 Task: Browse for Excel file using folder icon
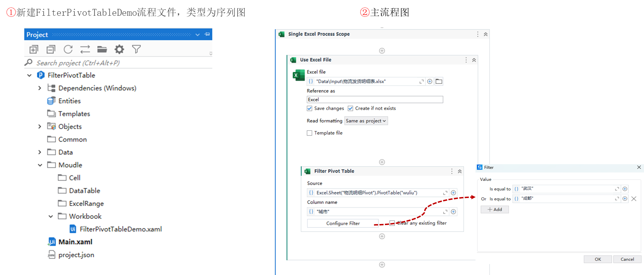[x=439, y=81]
